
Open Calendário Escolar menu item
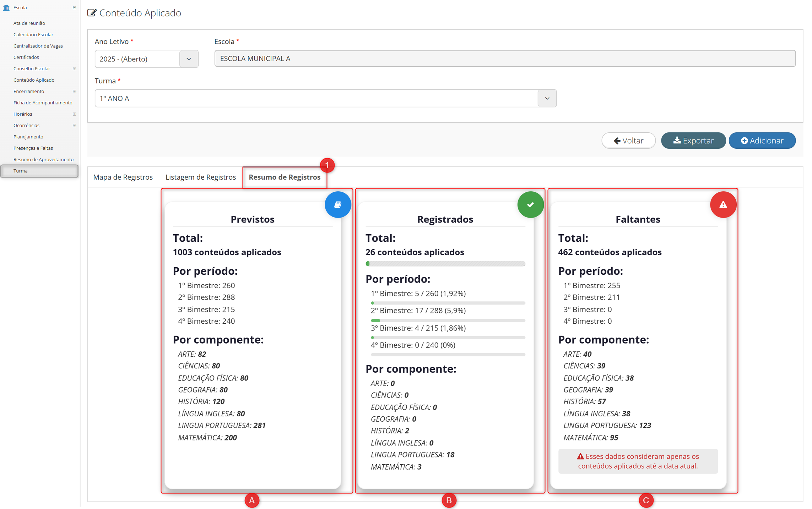pos(33,34)
